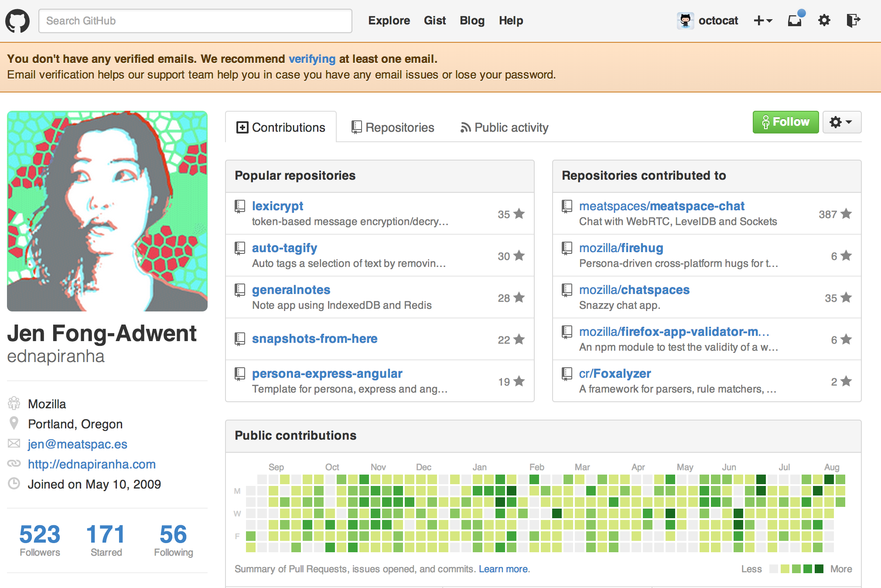This screenshot has height=588, width=881.
Task: Click the lexicrypt repository link
Action: click(276, 205)
